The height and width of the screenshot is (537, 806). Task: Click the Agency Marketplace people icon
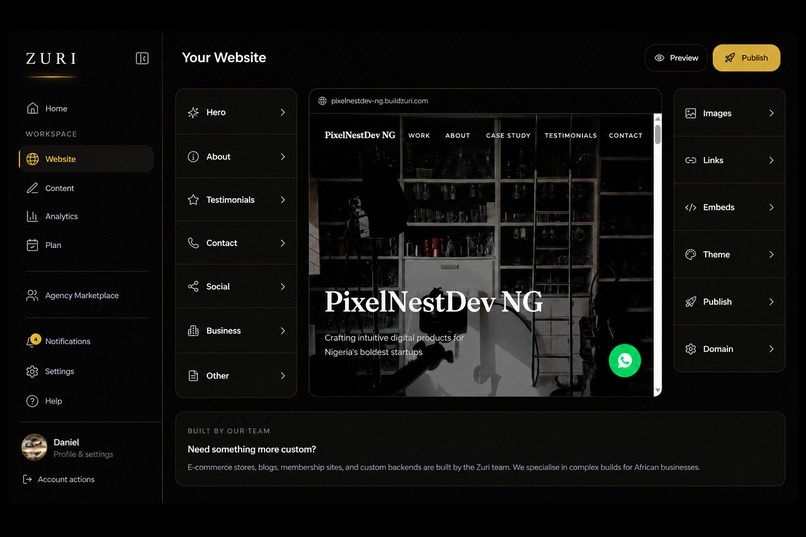[x=32, y=295]
